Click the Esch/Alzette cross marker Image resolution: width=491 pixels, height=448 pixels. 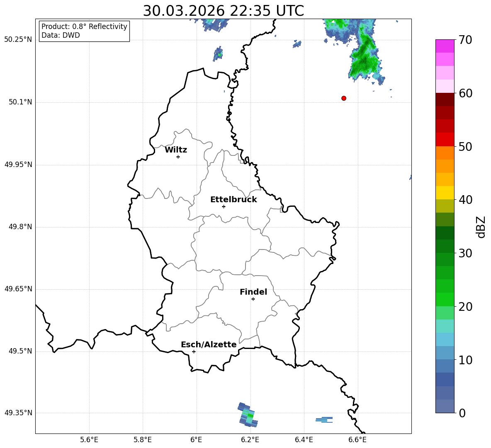click(194, 351)
